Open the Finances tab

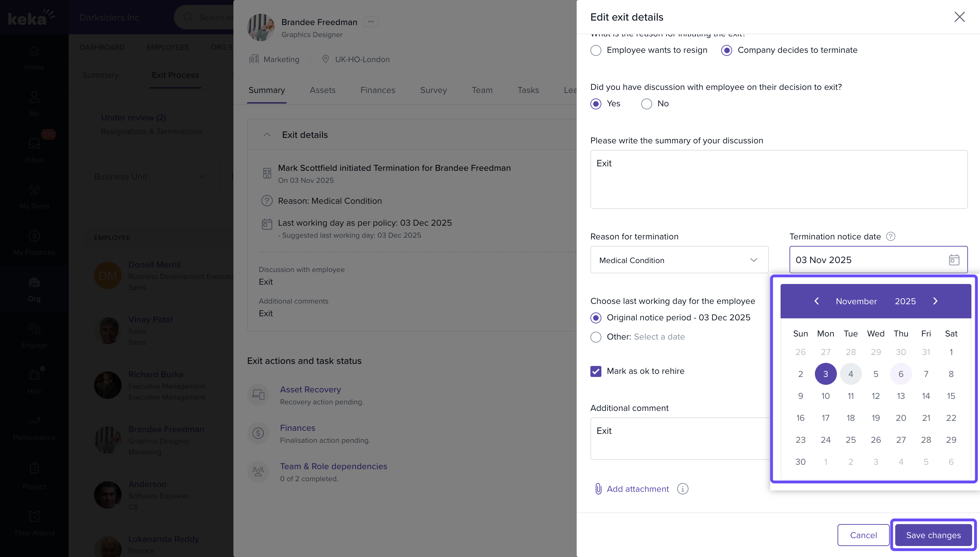click(x=378, y=90)
